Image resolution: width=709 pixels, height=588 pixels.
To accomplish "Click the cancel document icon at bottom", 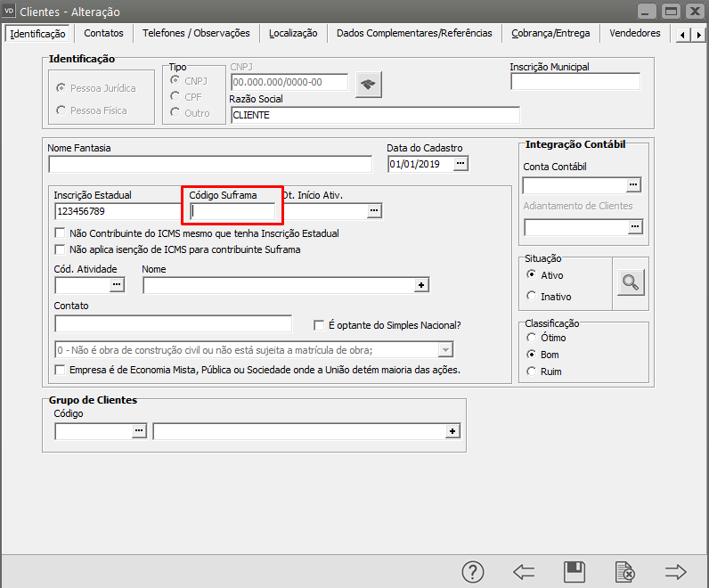I will (x=625, y=572).
